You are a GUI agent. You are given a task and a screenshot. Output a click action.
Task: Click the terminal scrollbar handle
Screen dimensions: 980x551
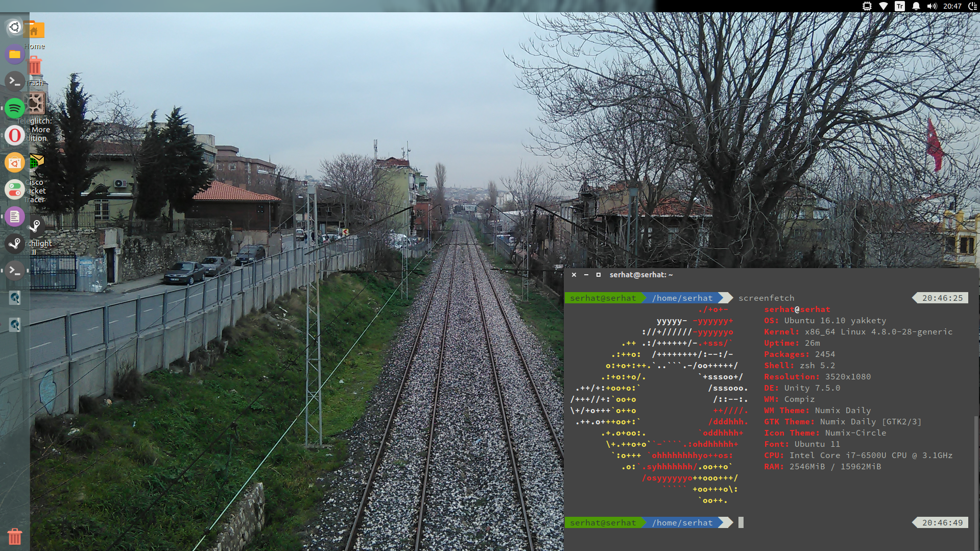(x=976, y=483)
